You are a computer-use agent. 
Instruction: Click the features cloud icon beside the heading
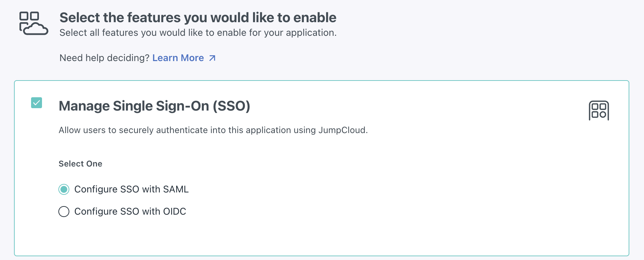tap(33, 23)
